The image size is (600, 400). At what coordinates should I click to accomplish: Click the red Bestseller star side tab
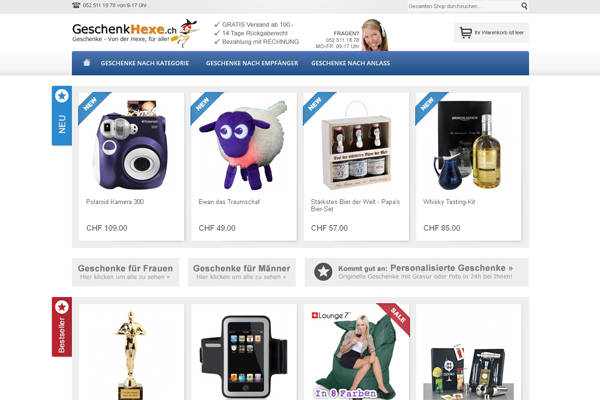[x=62, y=327]
